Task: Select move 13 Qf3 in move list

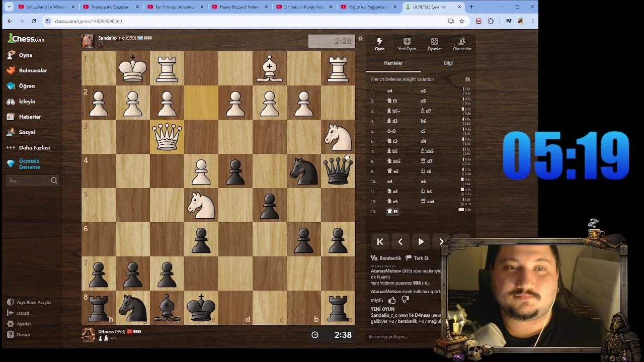Action: click(x=392, y=212)
